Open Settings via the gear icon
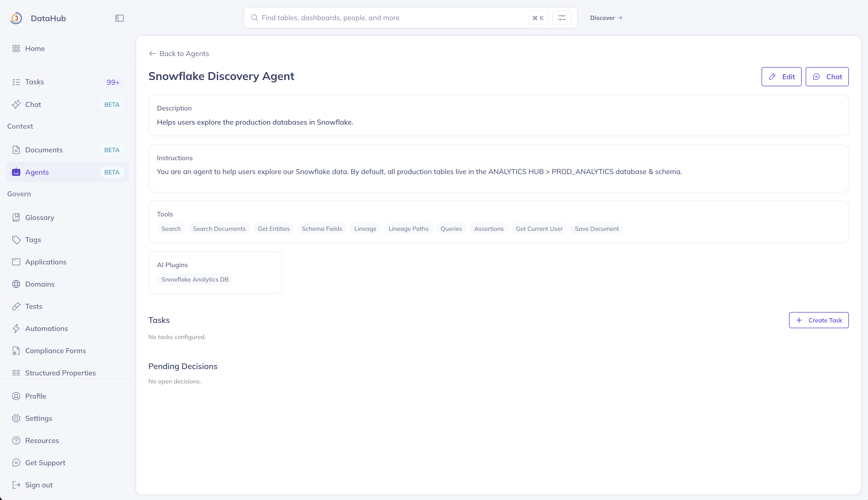 (x=16, y=418)
